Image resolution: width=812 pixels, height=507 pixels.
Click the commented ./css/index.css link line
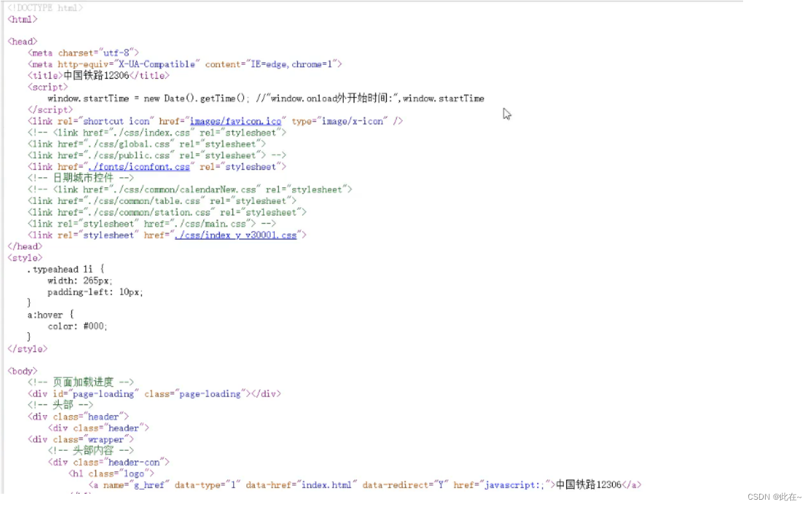157,132
